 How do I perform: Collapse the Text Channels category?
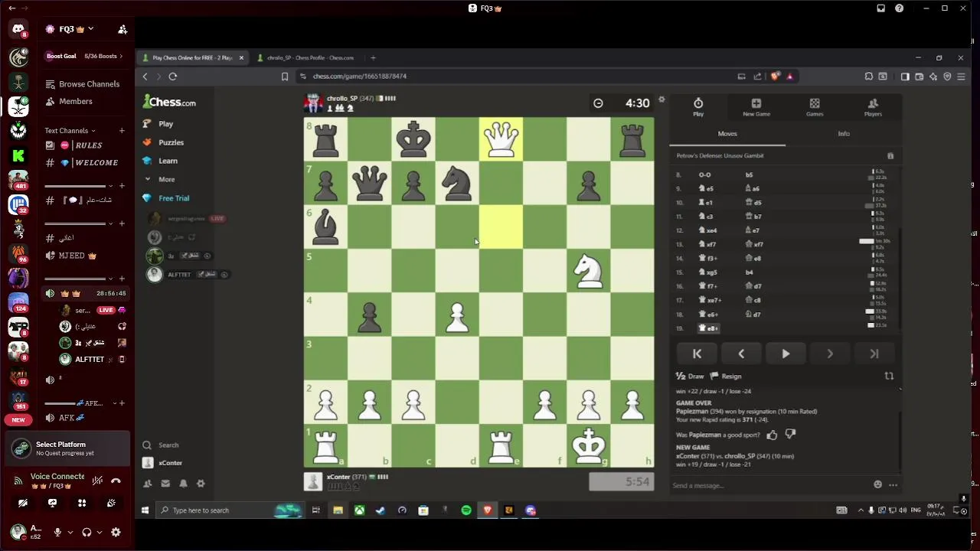click(x=70, y=131)
